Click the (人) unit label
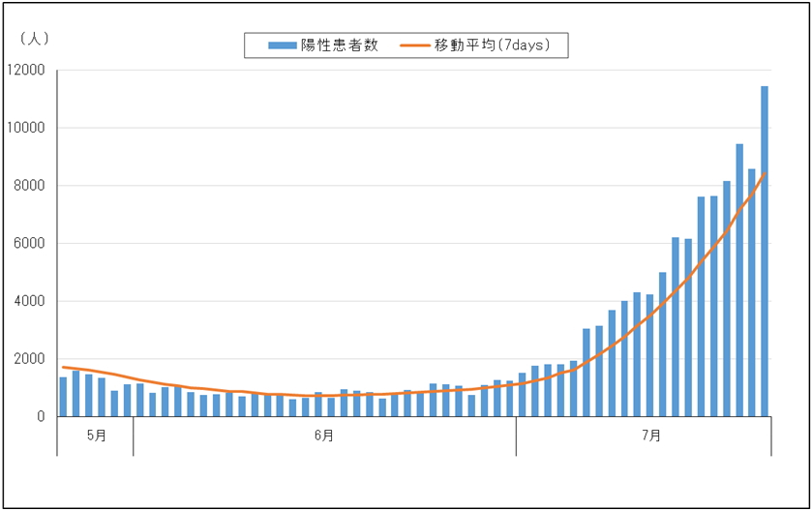 [34, 39]
